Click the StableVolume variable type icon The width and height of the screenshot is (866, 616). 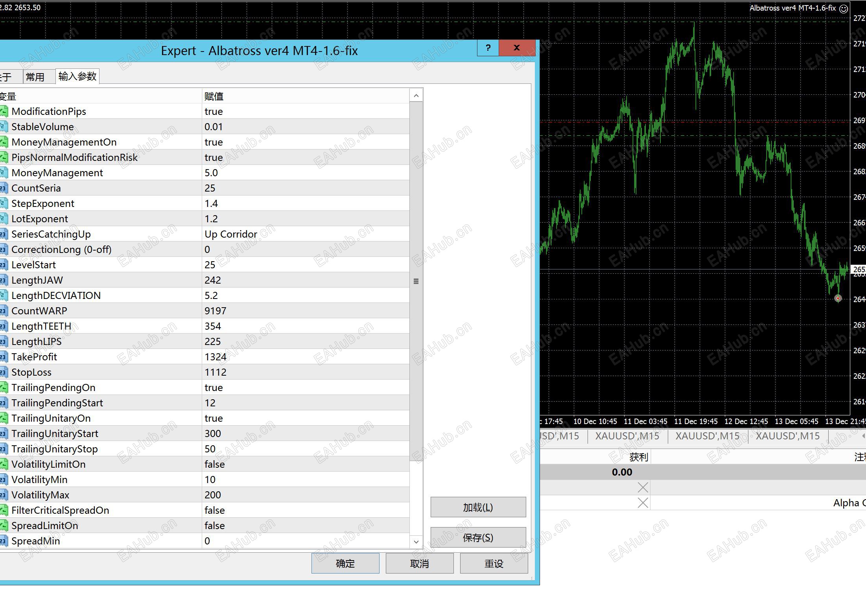[4, 127]
